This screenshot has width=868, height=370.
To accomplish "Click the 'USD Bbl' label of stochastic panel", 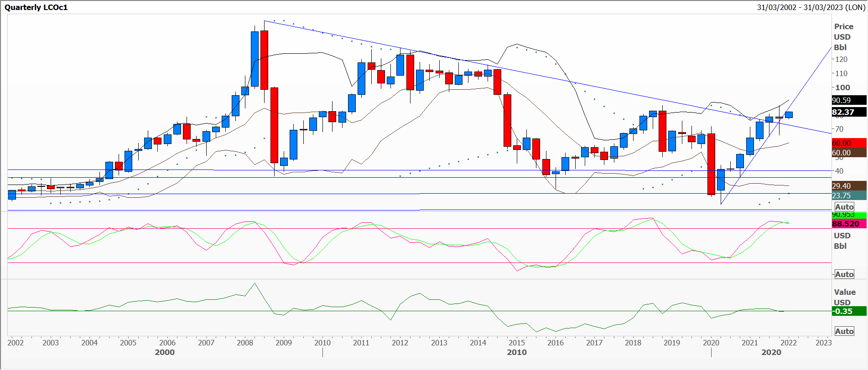I will pos(842,241).
